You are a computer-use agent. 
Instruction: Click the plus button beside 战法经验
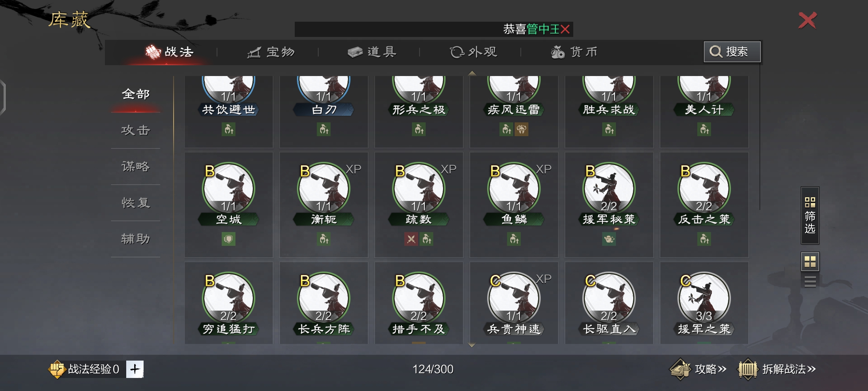135,369
